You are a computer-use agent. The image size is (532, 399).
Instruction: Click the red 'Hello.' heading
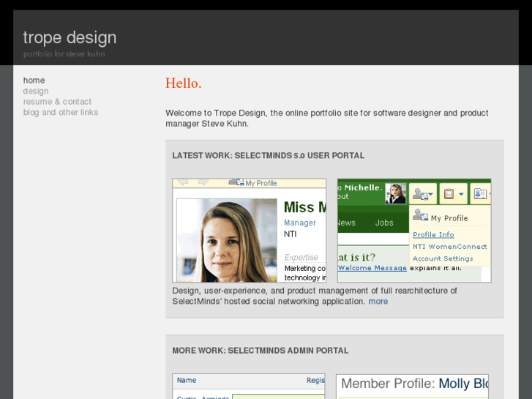pos(184,83)
